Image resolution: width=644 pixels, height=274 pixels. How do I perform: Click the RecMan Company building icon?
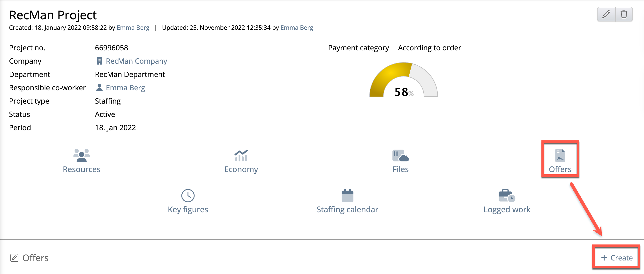(x=99, y=61)
